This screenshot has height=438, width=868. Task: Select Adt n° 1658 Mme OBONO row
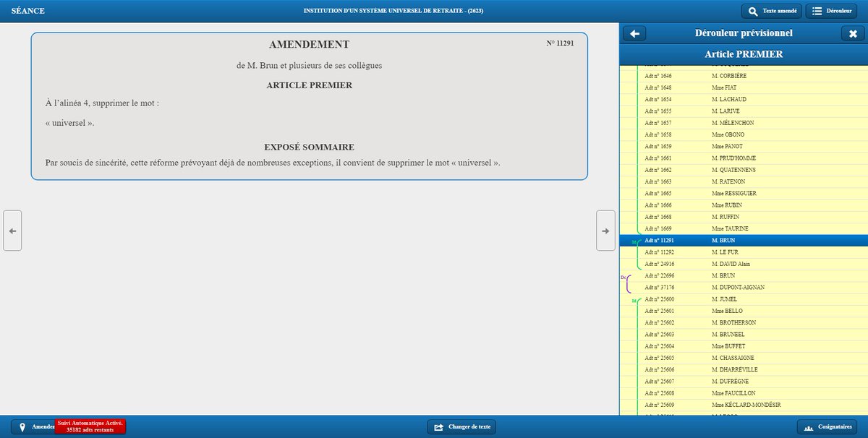[744, 134]
